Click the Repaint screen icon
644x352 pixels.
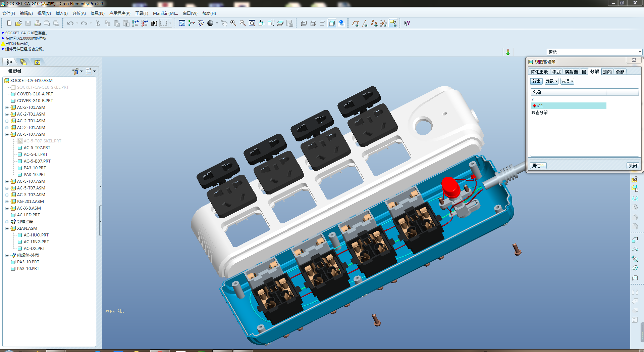(182, 23)
